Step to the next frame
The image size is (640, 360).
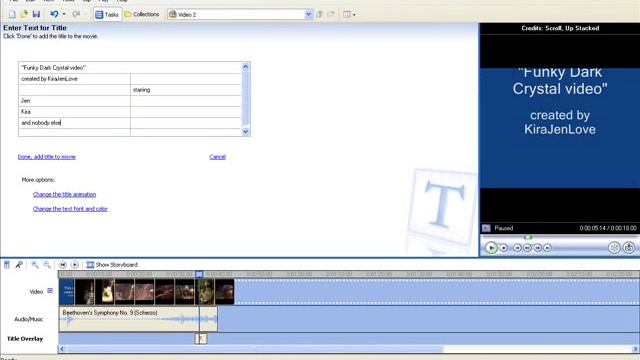538,248
